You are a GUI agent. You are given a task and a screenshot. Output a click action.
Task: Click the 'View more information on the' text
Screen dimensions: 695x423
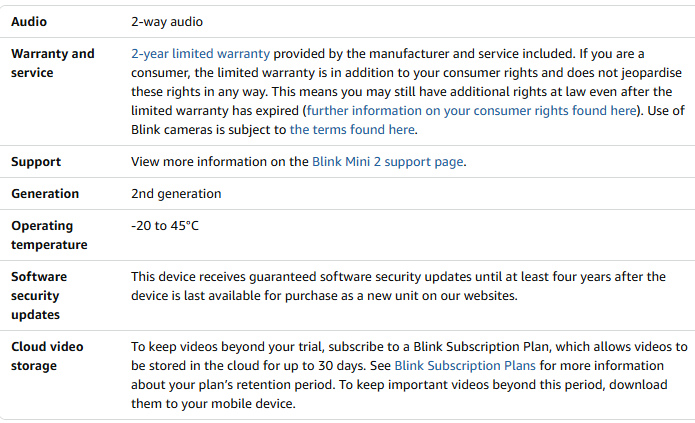[x=220, y=161]
